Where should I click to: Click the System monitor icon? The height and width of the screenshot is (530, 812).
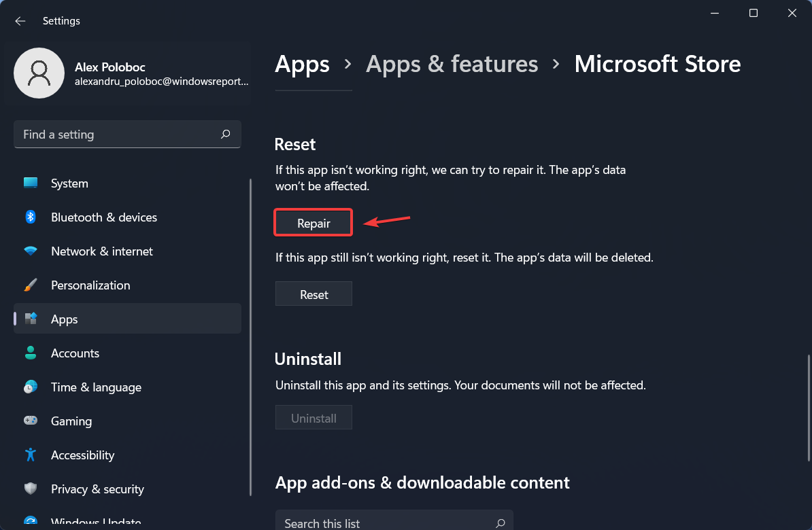(31, 183)
